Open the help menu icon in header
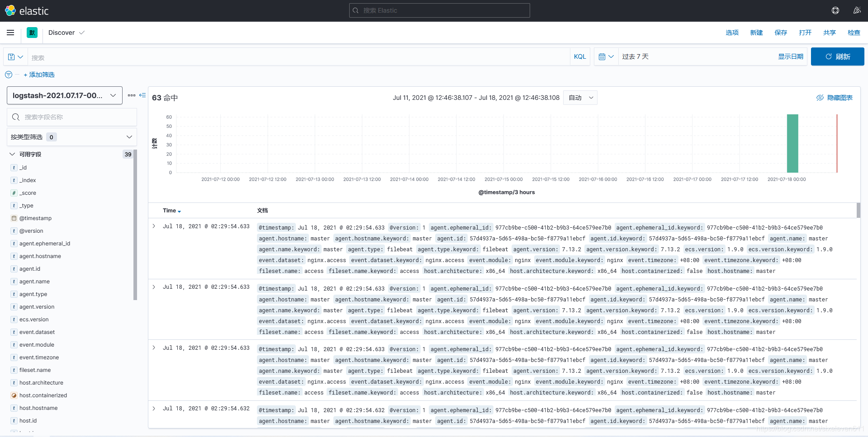The image size is (868, 437). tap(835, 10)
